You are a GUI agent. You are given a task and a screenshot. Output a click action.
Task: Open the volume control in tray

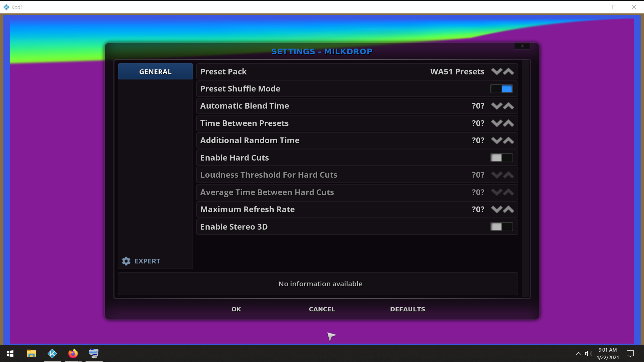point(588,354)
